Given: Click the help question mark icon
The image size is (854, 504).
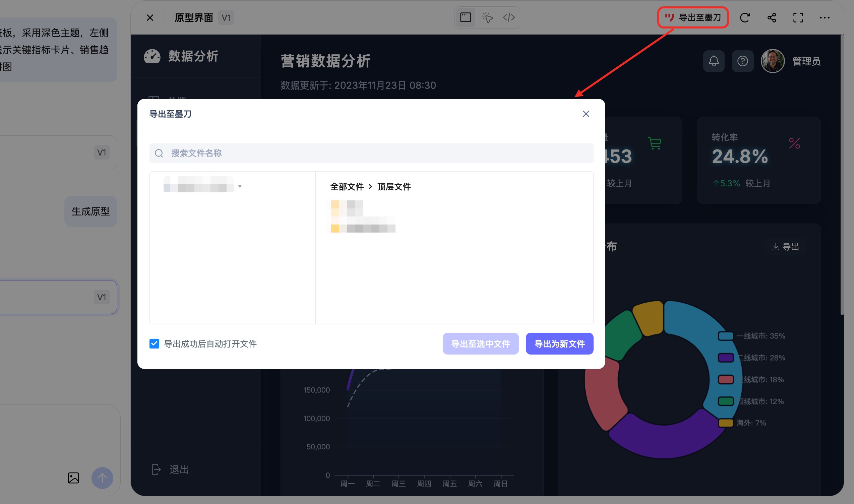Looking at the screenshot, I should click(x=743, y=61).
